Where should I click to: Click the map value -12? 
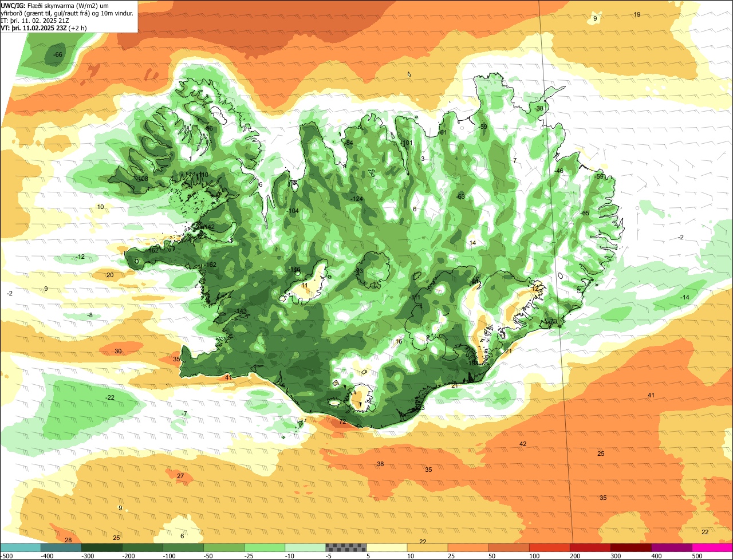point(80,257)
